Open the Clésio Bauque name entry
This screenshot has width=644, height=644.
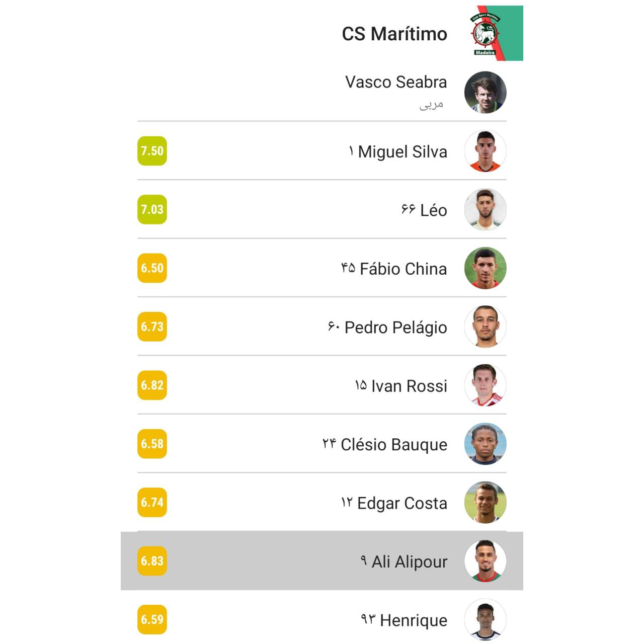click(394, 445)
